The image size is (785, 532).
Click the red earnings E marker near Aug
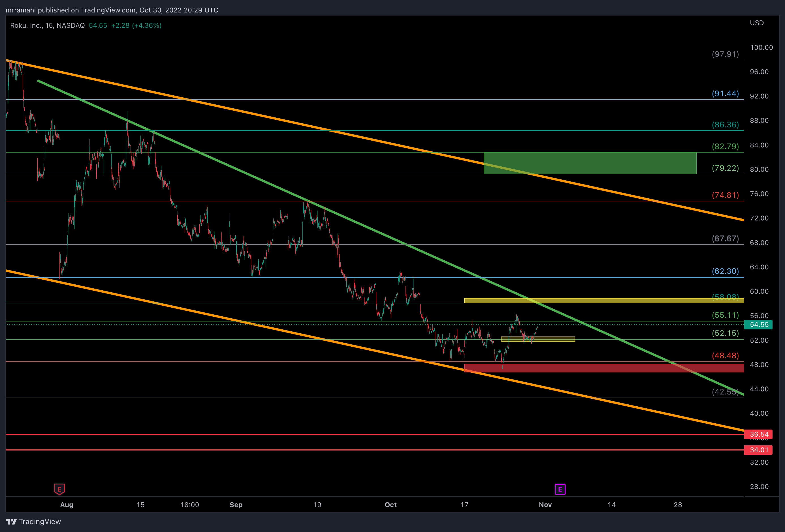coord(59,489)
